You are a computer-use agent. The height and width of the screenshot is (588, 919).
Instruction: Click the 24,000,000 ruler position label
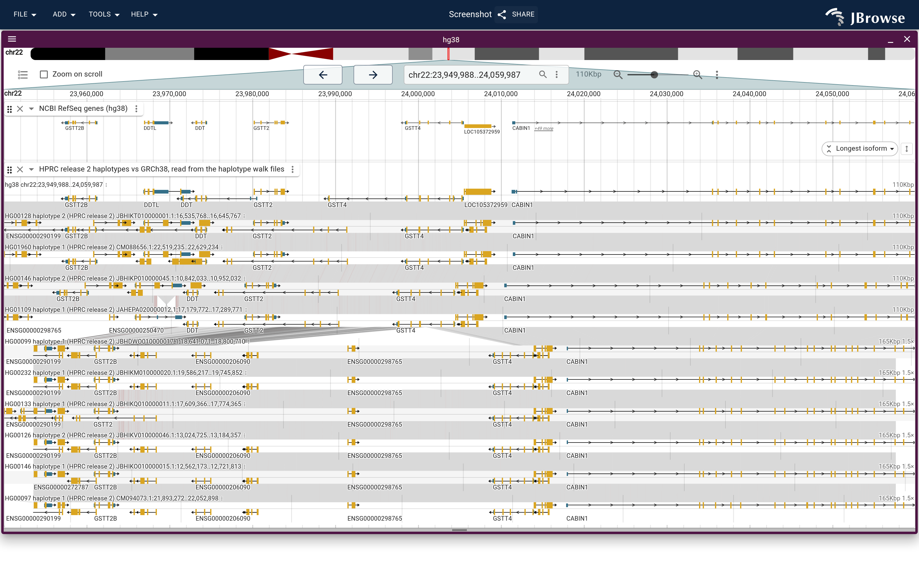click(418, 94)
